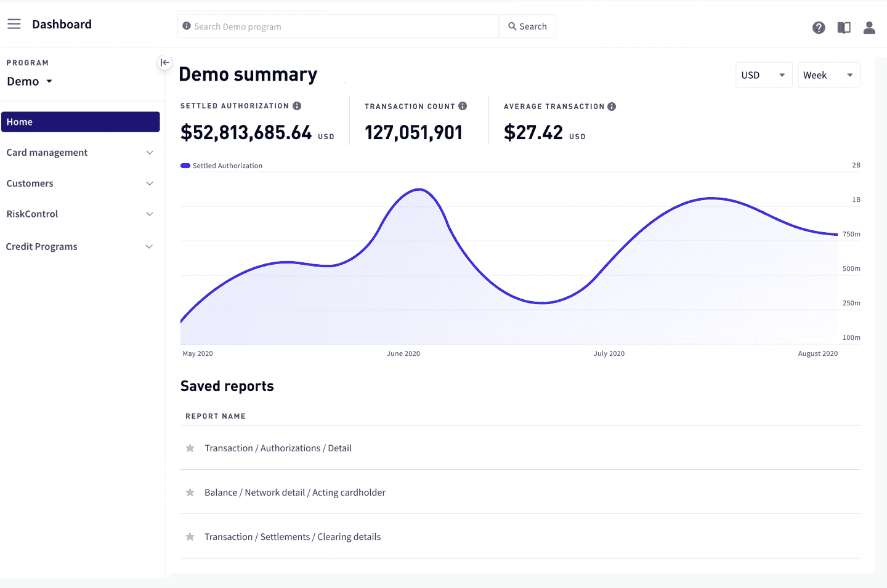Click the help question mark icon
Viewport: 887px width, 588px height.
[x=818, y=27]
